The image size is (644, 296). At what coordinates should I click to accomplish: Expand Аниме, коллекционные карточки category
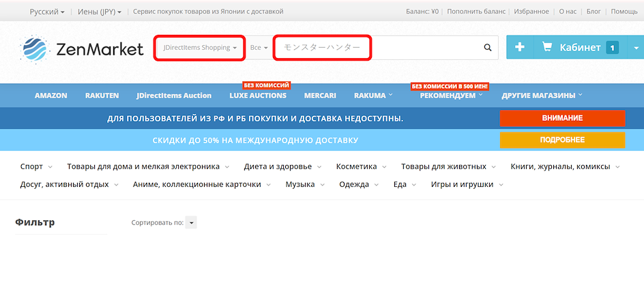pos(202,184)
